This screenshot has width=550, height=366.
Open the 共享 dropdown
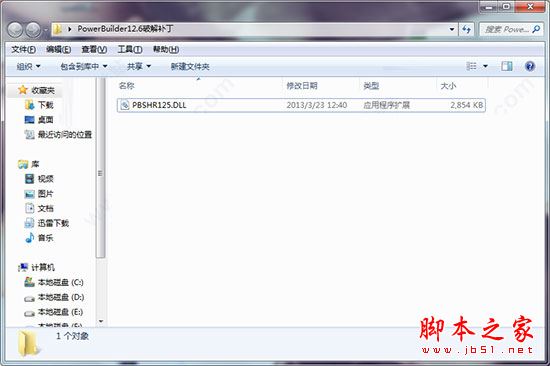pos(139,66)
